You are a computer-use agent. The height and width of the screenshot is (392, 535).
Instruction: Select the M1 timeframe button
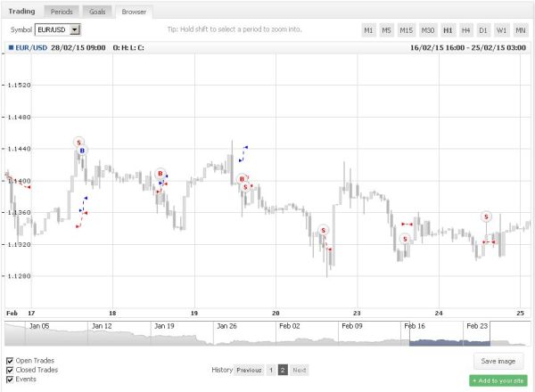pos(368,30)
